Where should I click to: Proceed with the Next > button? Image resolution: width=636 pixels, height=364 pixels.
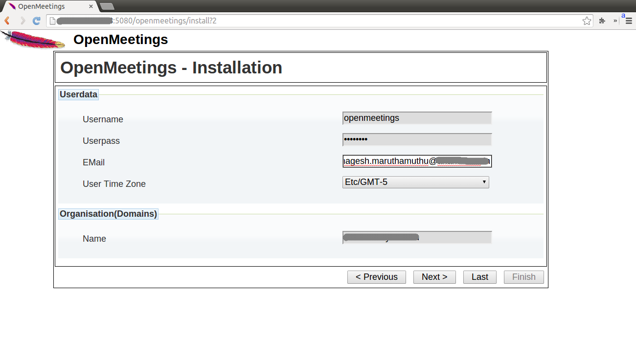(434, 277)
